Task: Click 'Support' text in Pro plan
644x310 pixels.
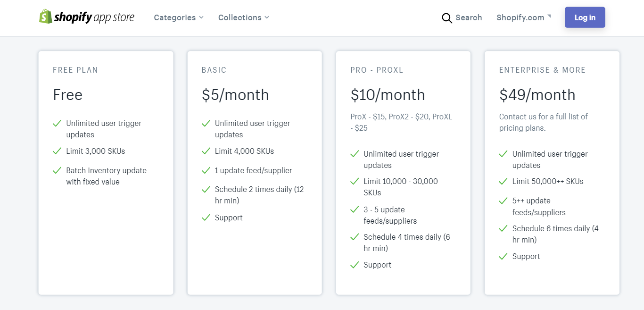Action: pyautogui.click(x=378, y=265)
